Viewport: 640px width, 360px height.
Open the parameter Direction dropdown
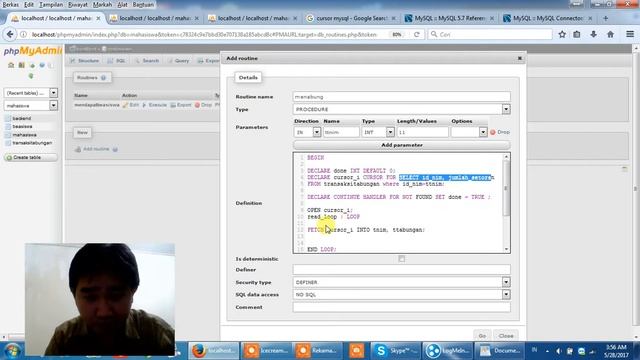(317, 132)
